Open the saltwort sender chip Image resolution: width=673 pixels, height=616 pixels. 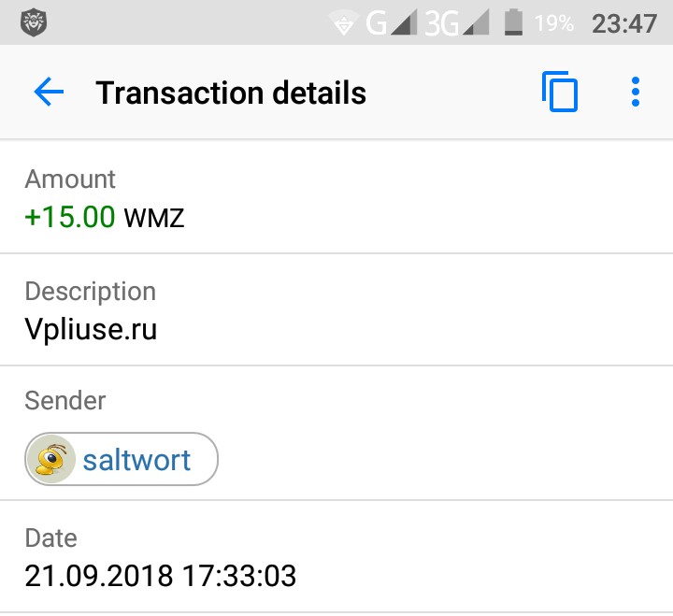tap(122, 459)
